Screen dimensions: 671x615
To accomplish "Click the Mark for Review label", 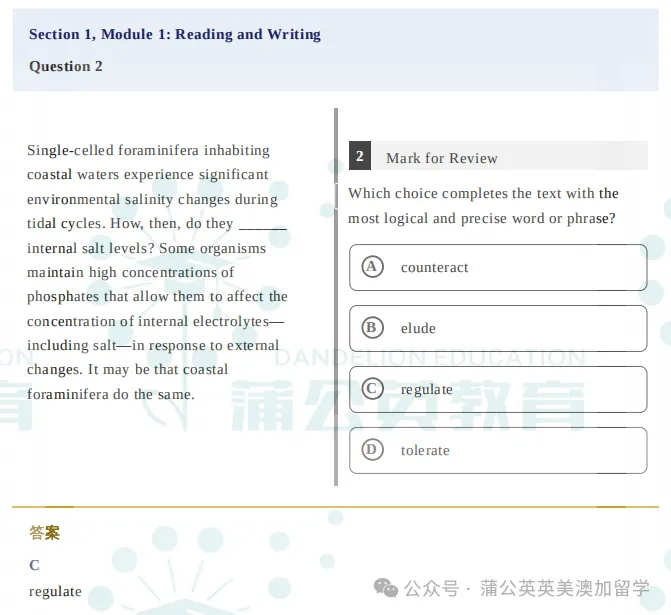I will point(442,158).
